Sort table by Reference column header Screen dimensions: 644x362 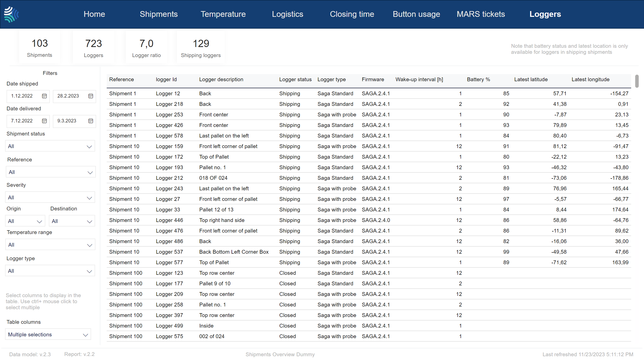click(x=122, y=79)
